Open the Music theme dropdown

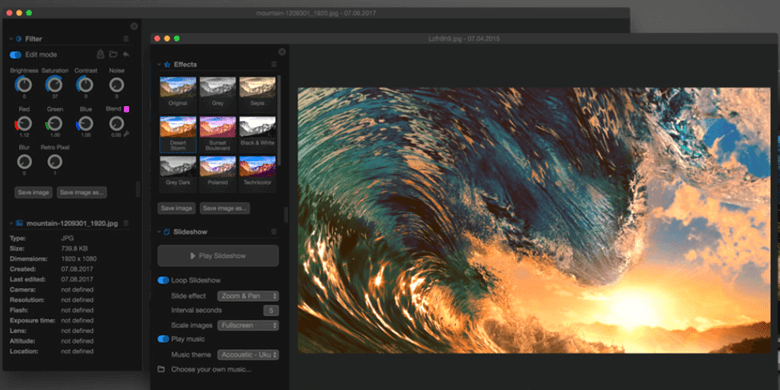click(x=248, y=355)
